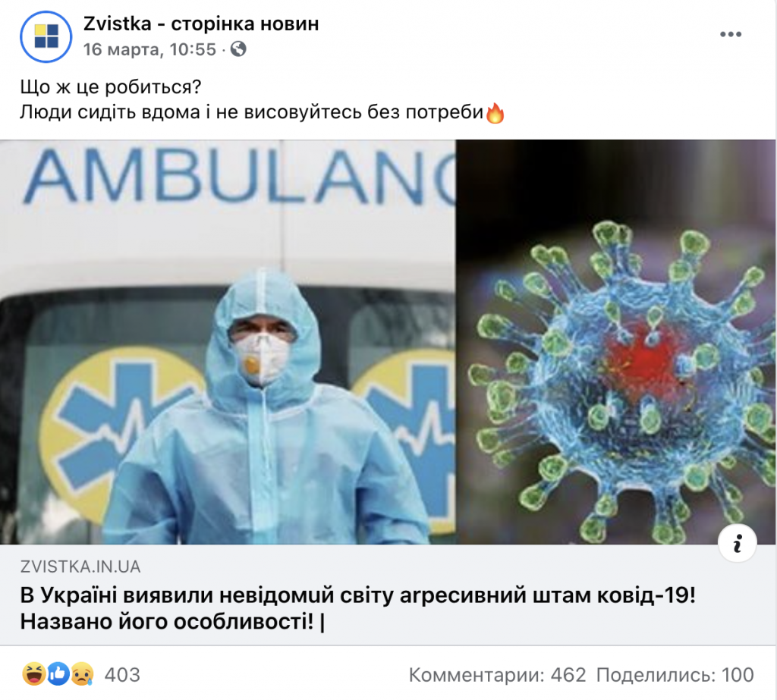Open the Zvistka page profile picture

pyautogui.click(x=46, y=36)
